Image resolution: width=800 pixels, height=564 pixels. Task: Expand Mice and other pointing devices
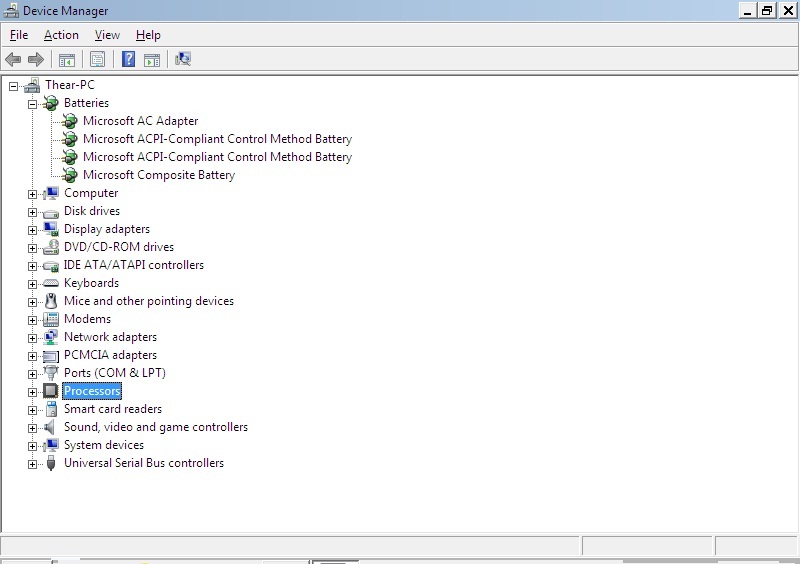[32, 302]
